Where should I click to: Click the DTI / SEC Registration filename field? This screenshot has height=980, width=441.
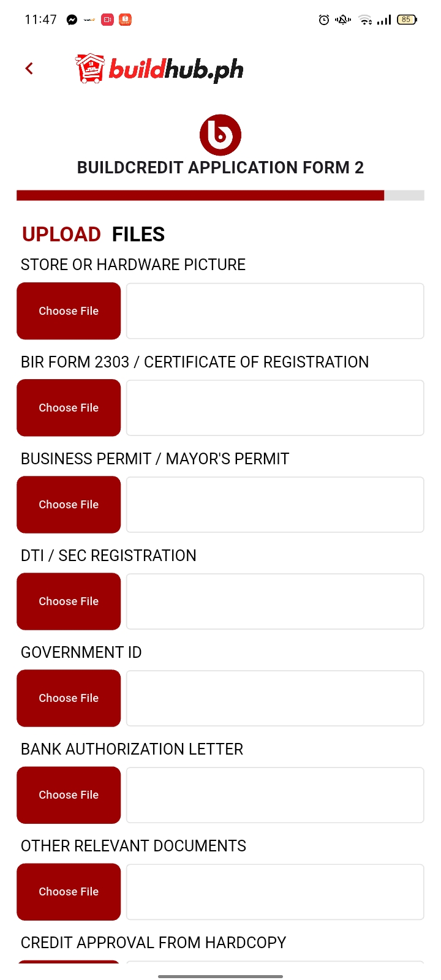click(x=275, y=601)
